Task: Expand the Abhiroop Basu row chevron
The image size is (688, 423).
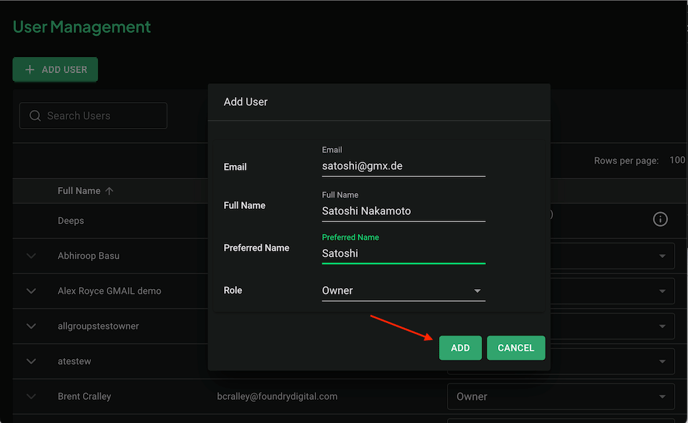Action: point(31,256)
